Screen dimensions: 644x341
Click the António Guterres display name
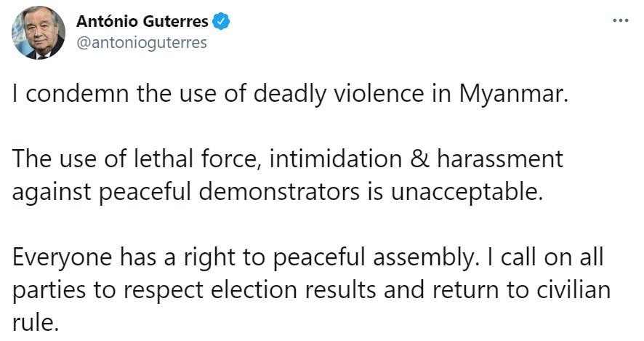click(142, 22)
